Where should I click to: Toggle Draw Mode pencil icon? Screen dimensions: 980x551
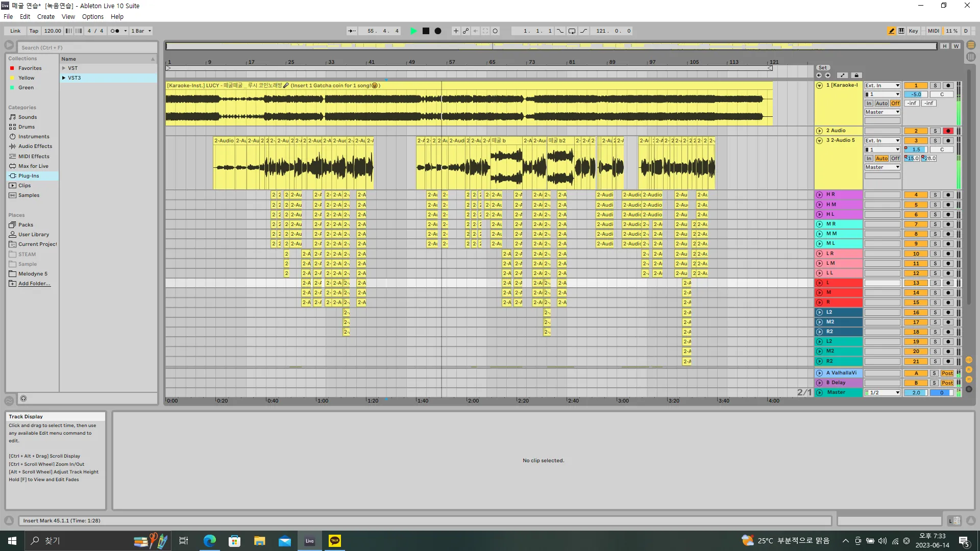click(891, 31)
